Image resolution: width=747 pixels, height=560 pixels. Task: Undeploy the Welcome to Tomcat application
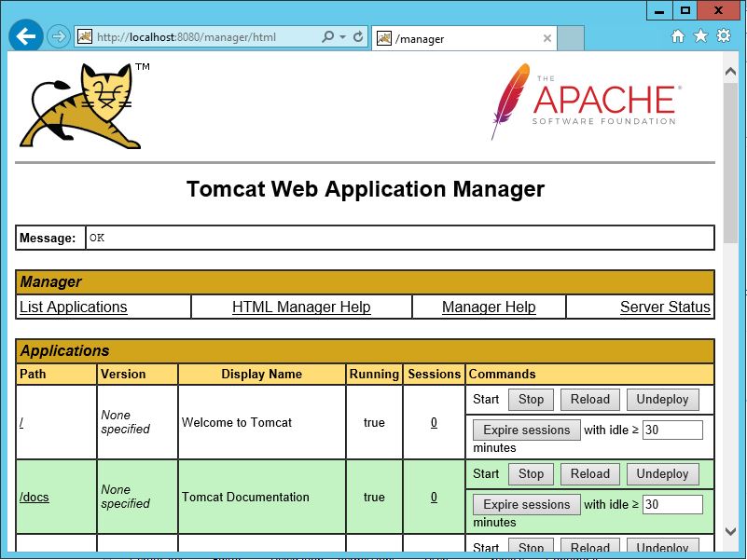coord(663,399)
